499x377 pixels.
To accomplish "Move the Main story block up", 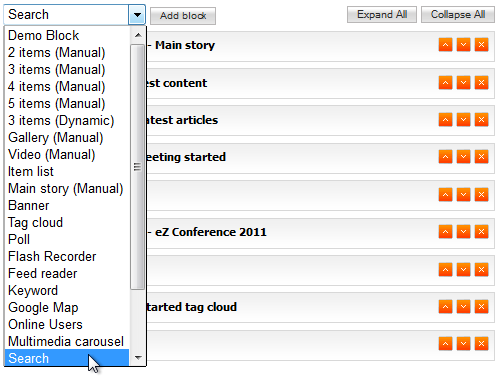I will pyautogui.click(x=445, y=45).
